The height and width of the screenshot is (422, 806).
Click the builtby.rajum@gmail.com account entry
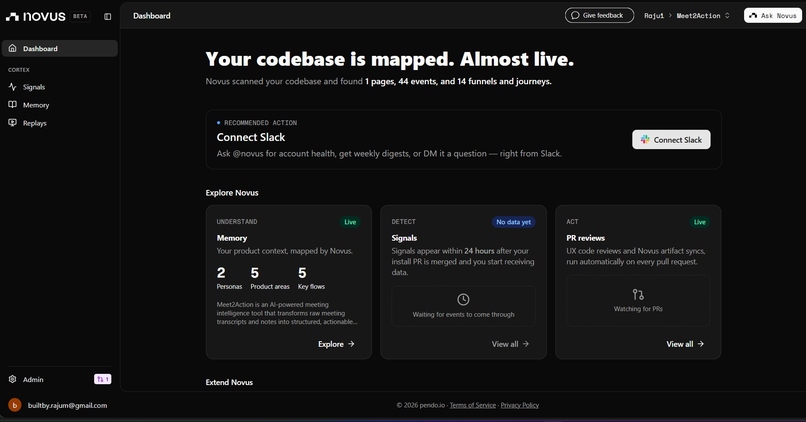60,405
